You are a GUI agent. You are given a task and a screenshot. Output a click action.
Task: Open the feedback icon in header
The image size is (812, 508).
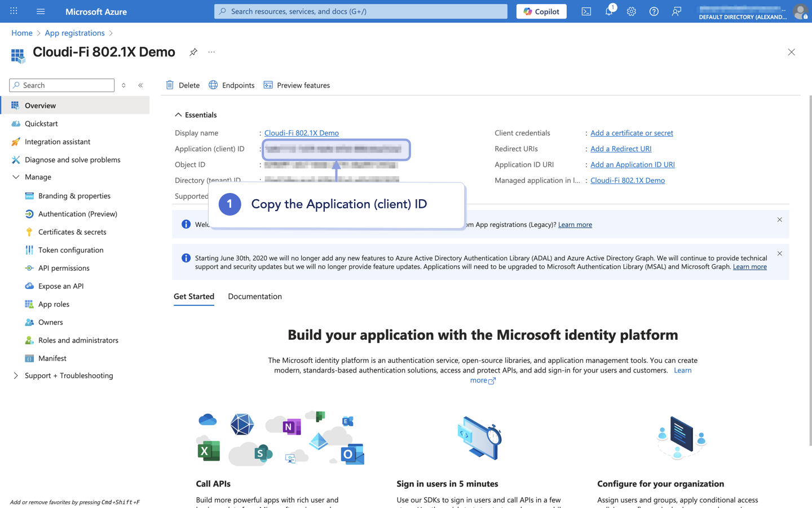677,11
